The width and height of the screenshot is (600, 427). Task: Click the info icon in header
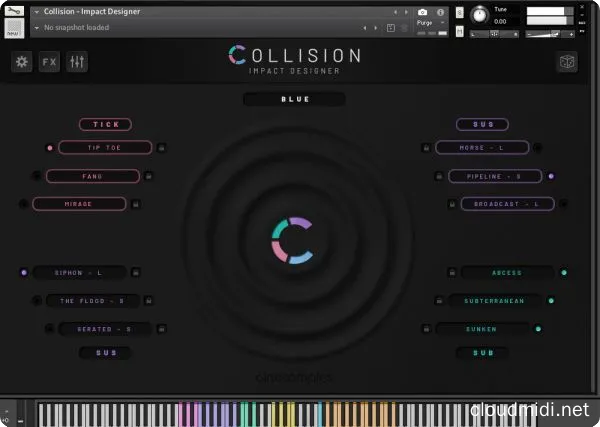point(440,12)
